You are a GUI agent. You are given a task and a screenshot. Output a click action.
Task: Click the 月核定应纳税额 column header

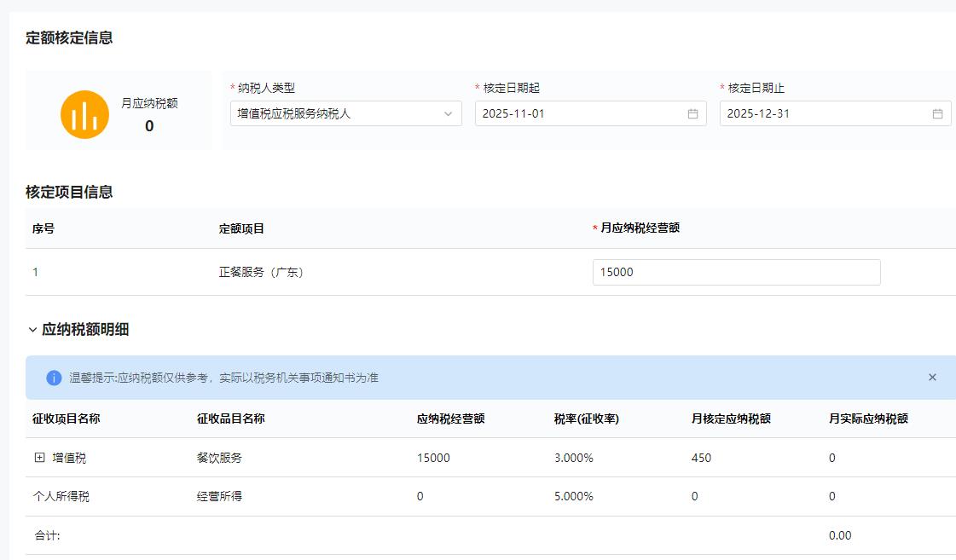(x=731, y=419)
